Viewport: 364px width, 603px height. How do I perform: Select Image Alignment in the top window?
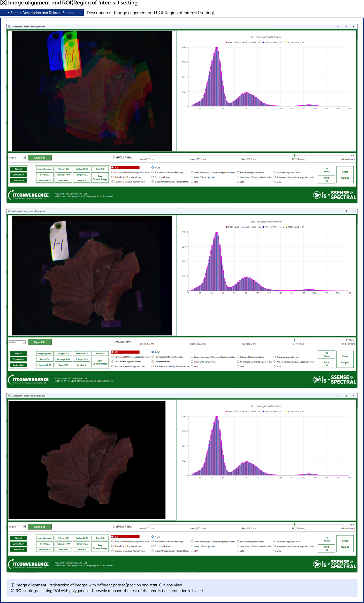click(x=45, y=169)
